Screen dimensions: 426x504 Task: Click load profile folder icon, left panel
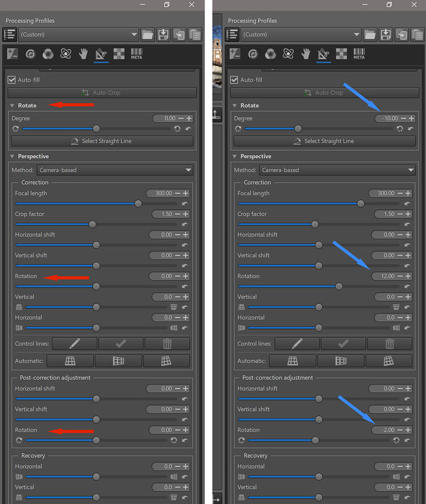point(148,35)
